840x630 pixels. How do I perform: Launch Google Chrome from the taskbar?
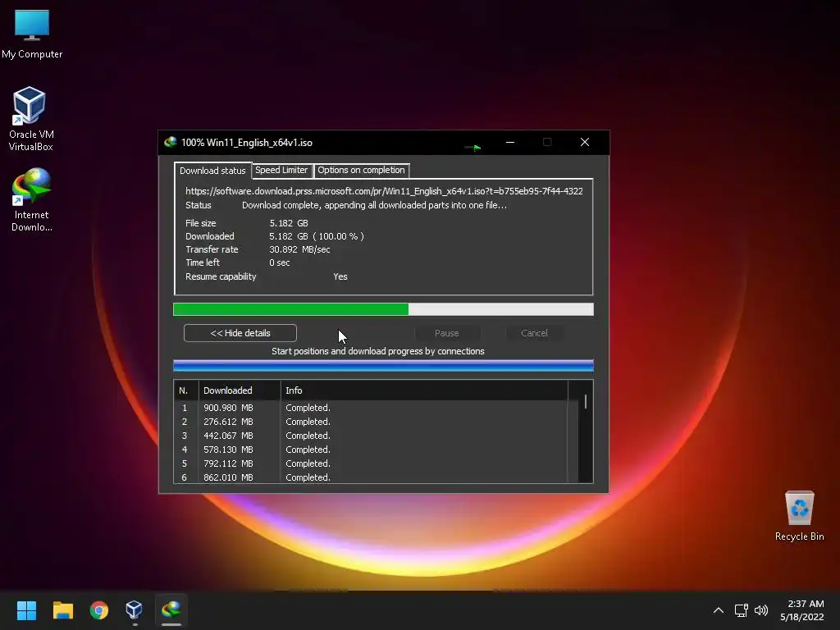(x=99, y=610)
